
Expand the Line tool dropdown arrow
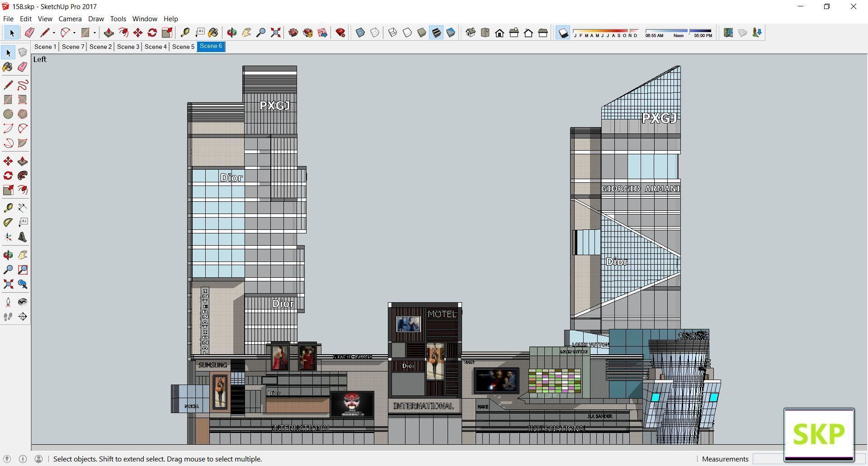pos(54,33)
